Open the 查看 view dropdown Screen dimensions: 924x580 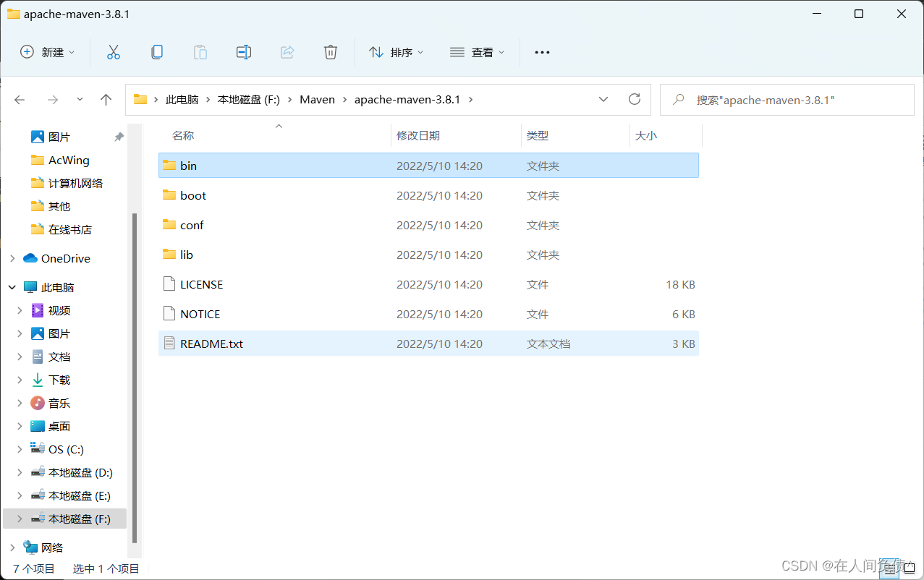coord(478,52)
